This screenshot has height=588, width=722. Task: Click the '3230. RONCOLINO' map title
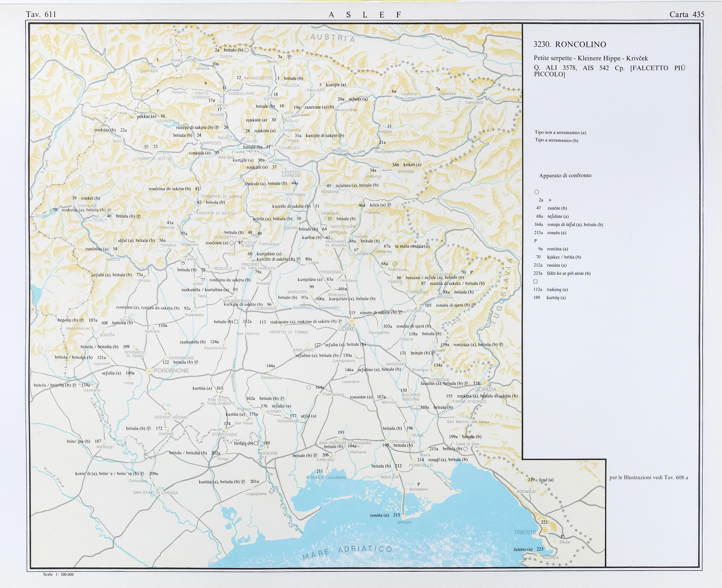click(x=570, y=44)
